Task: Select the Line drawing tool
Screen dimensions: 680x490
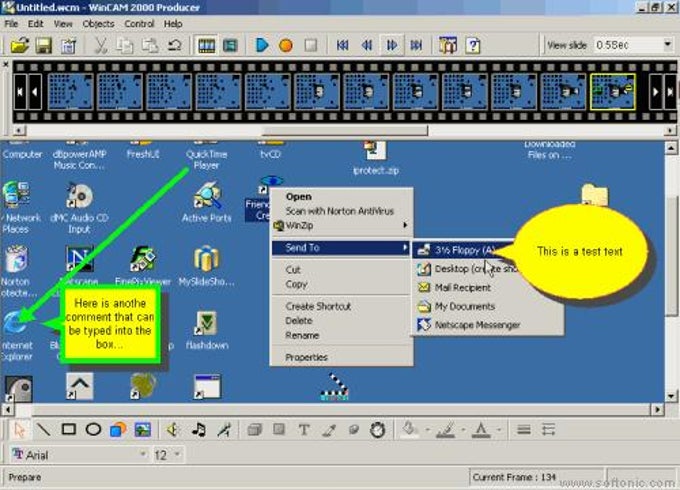Action: point(43,430)
